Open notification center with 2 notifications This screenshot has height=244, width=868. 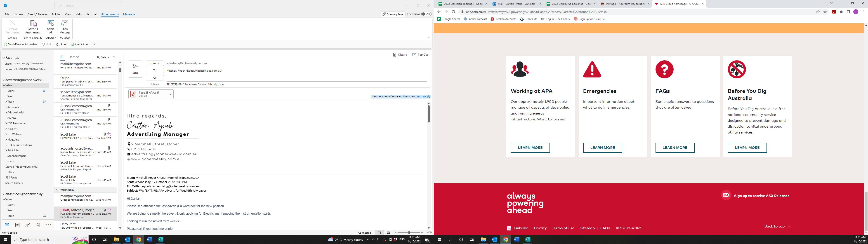tap(427, 240)
